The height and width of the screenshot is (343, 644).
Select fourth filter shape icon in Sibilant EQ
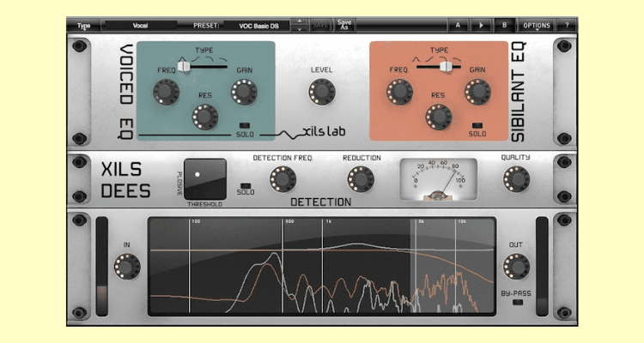click(x=456, y=59)
